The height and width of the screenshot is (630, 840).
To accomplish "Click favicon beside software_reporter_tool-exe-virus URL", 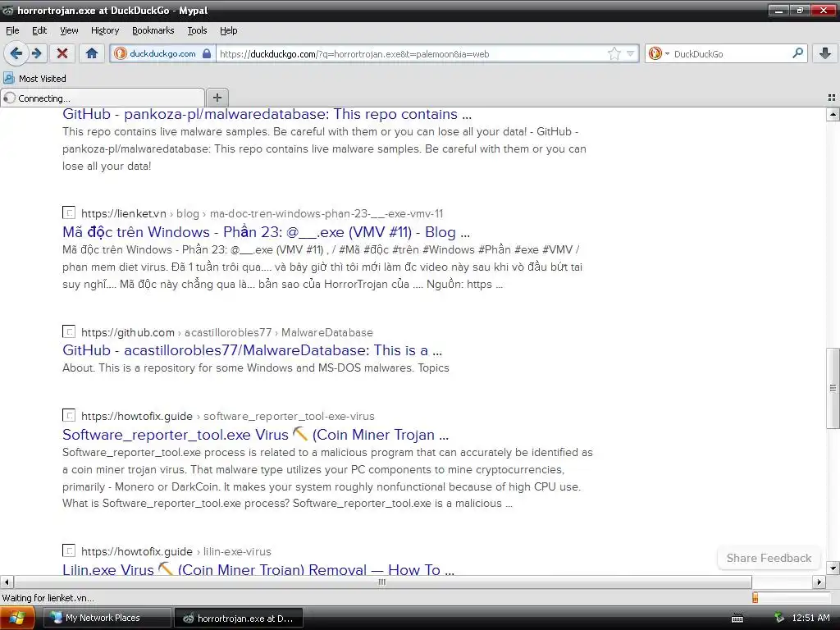I will [69, 415].
